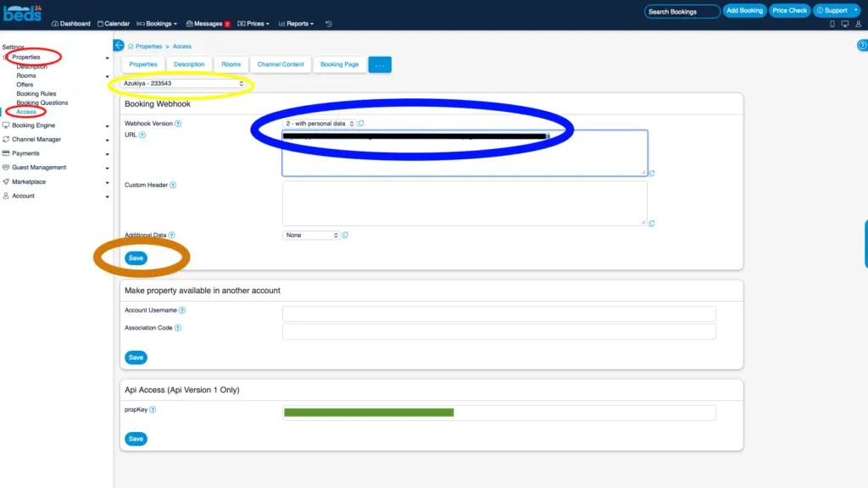Click the Account Username input field

point(498,313)
